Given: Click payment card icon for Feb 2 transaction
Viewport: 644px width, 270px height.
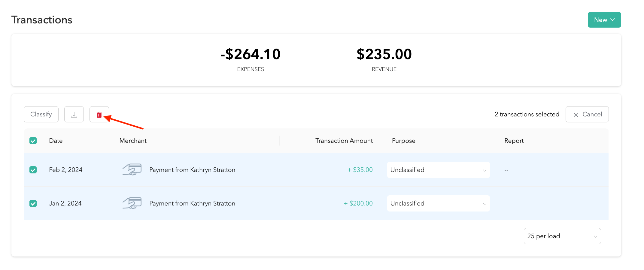Looking at the screenshot, I should (x=132, y=170).
